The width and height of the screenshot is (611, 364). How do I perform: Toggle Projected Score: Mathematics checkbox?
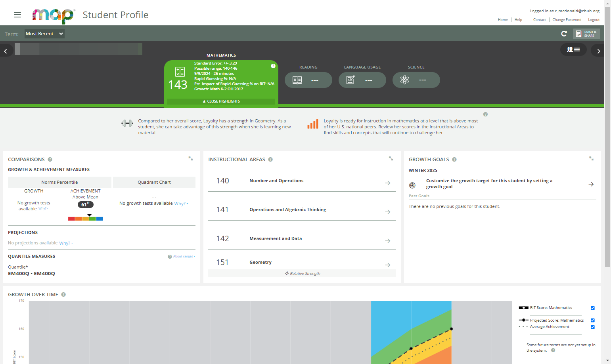point(593,320)
